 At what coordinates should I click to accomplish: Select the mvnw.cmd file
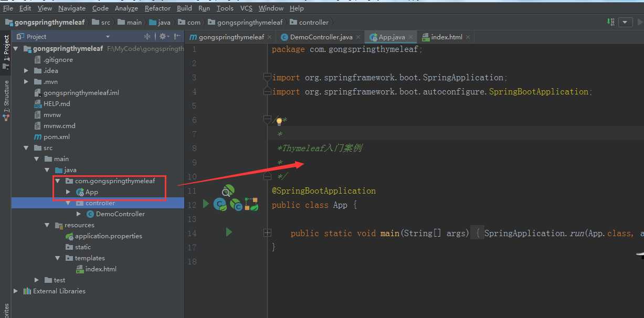[x=55, y=125]
